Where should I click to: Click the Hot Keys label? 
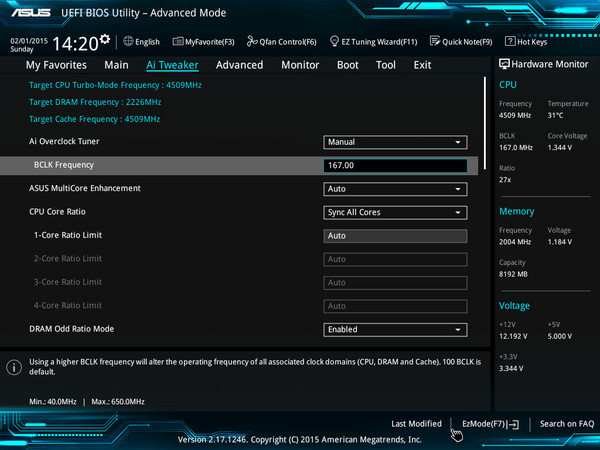(532, 42)
